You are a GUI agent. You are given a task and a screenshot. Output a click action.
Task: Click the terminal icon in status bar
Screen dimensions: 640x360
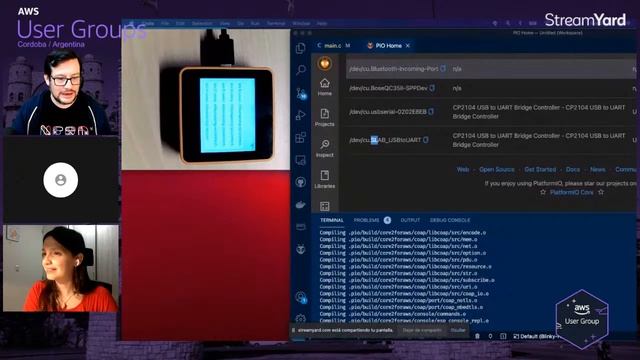point(503,336)
